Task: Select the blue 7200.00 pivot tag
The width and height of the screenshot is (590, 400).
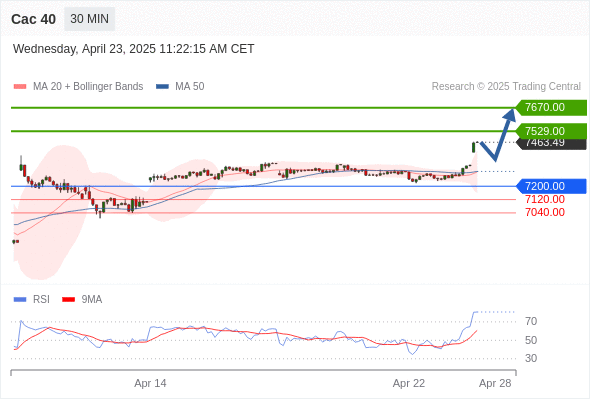Action: [551, 186]
